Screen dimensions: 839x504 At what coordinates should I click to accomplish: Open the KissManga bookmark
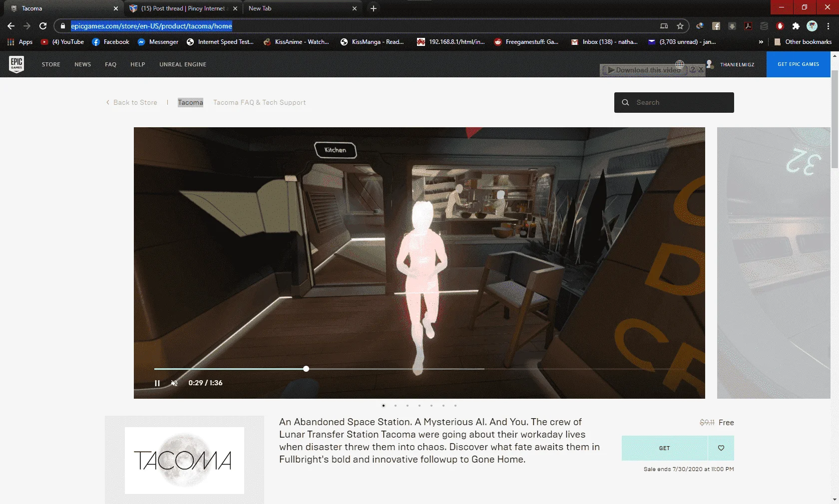click(x=372, y=42)
